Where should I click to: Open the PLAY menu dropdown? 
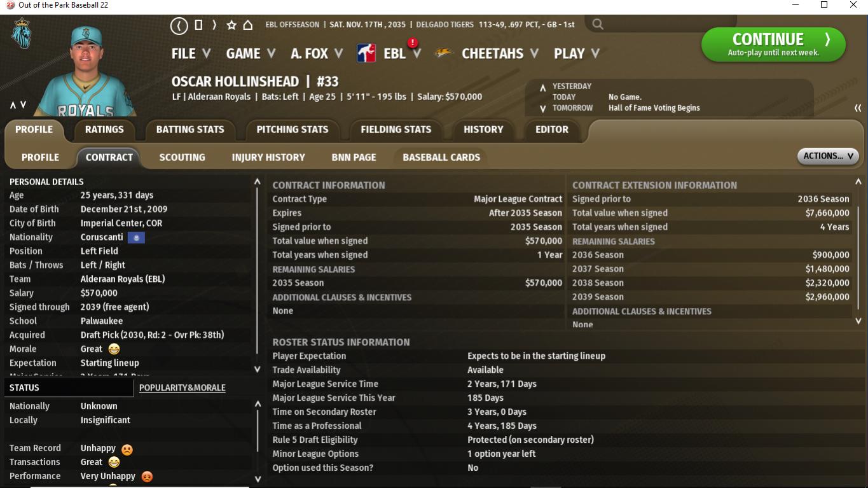click(577, 53)
